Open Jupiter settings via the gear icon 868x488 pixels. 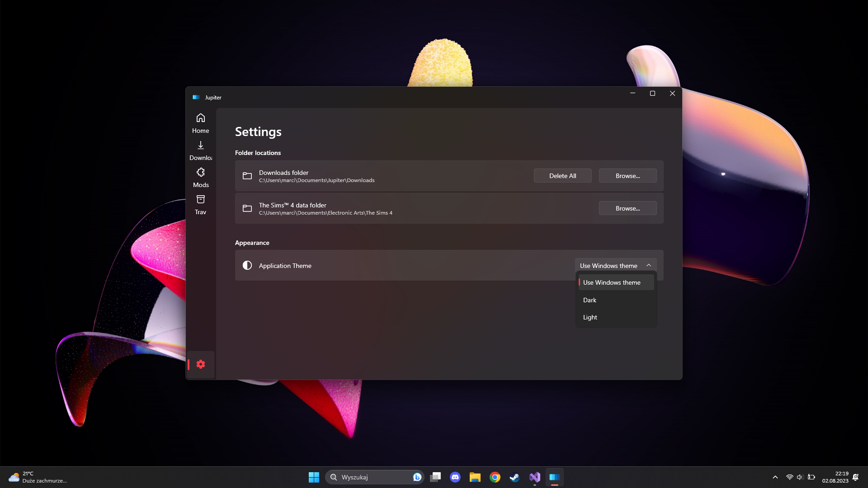pyautogui.click(x=200, y=364)
